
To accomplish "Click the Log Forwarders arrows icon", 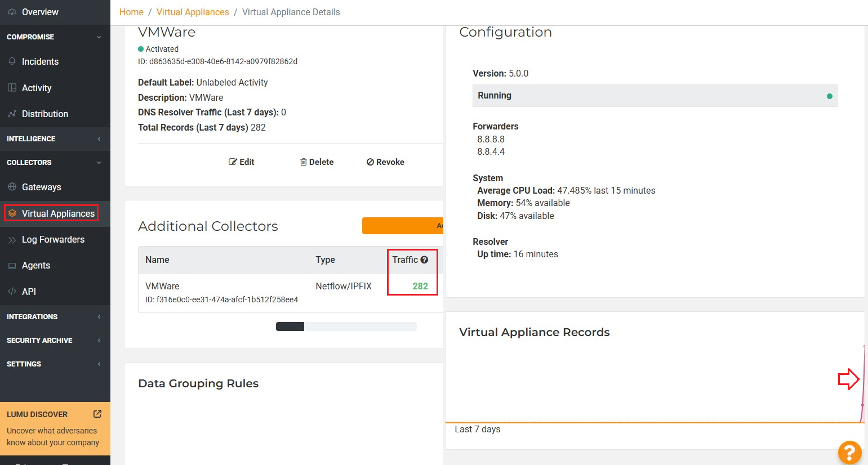I will pyautogui.click(x=12, y=240).
